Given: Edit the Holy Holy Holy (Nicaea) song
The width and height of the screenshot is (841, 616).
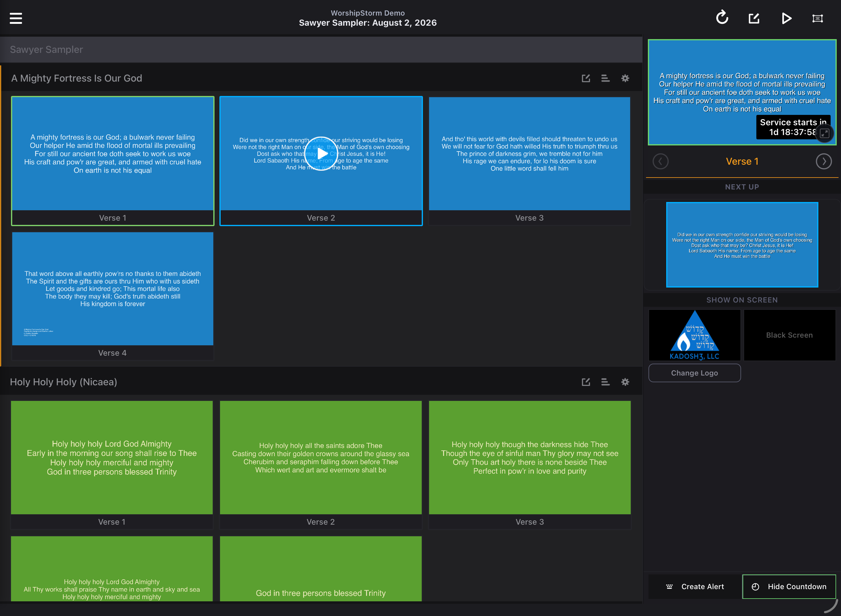Looking at the screenshot, I should coord(586,382).
